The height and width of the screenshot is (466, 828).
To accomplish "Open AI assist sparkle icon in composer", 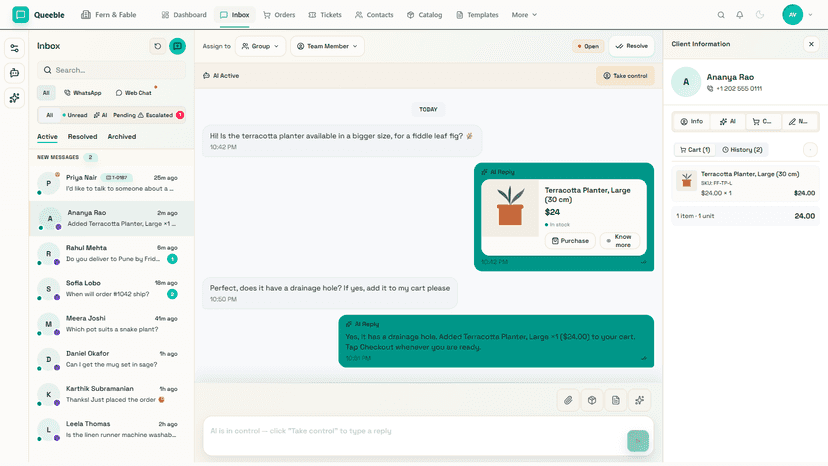I will click(639, 400).
